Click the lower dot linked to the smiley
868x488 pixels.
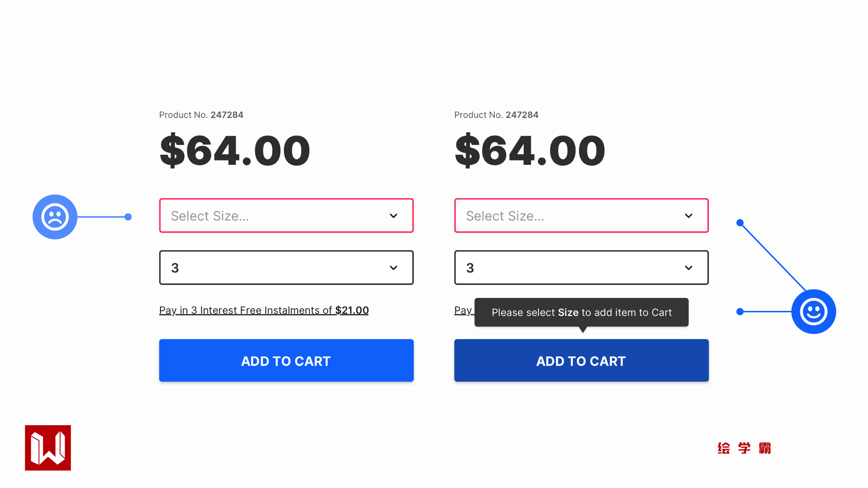pos(740,311)
